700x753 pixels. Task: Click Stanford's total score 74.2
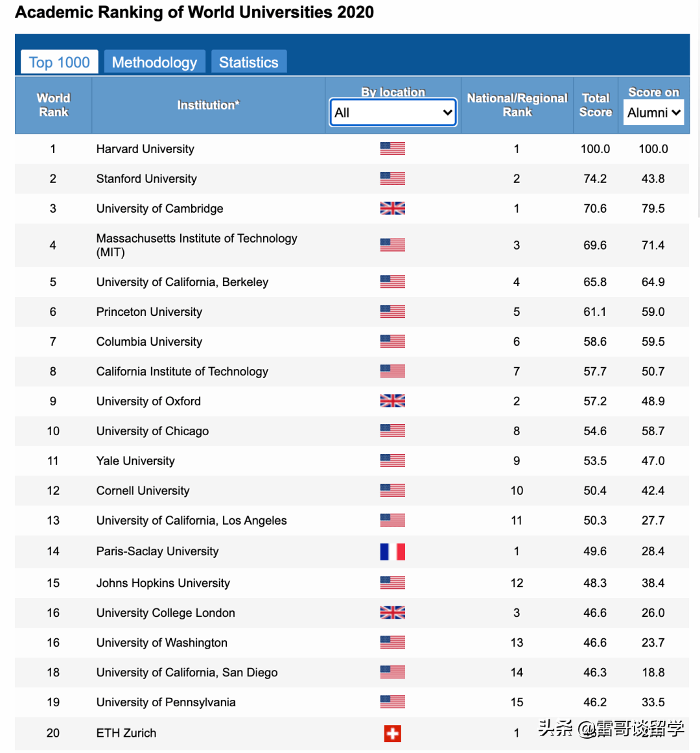595,178
